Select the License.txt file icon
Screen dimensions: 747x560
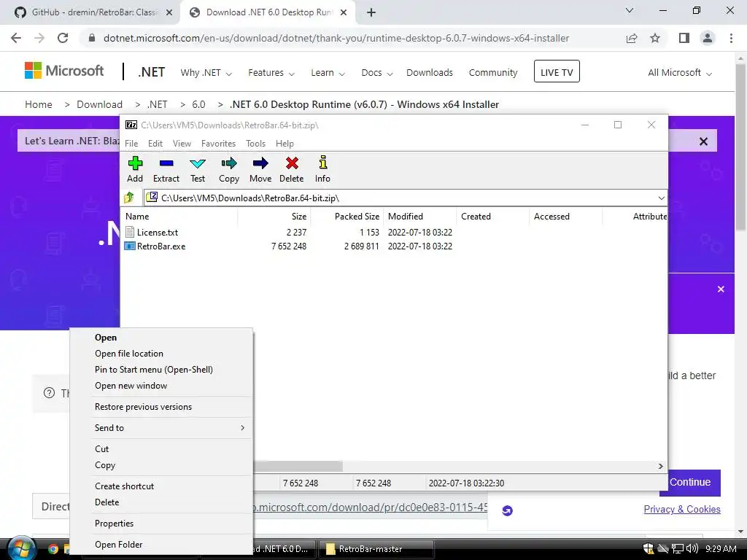(x=130, y=232)
